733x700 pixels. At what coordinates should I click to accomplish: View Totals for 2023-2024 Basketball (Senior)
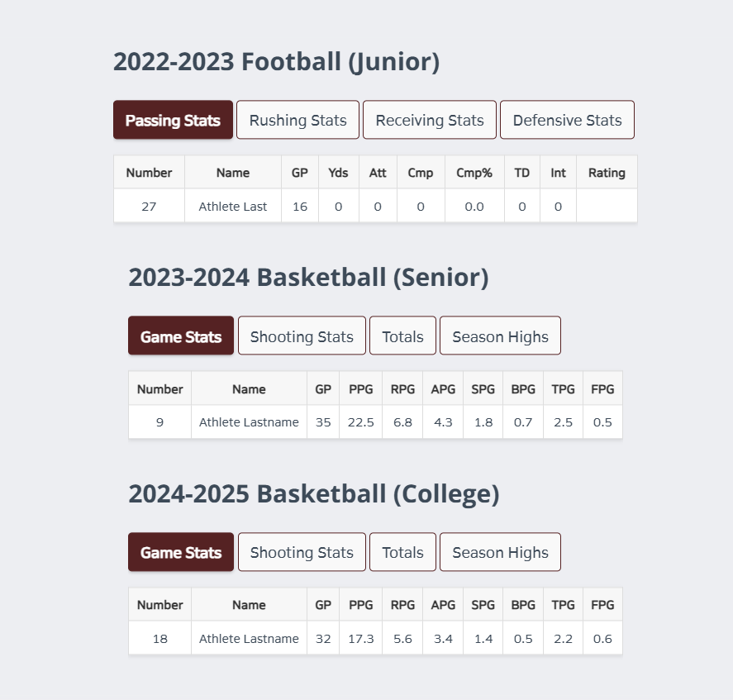(403, 336)
